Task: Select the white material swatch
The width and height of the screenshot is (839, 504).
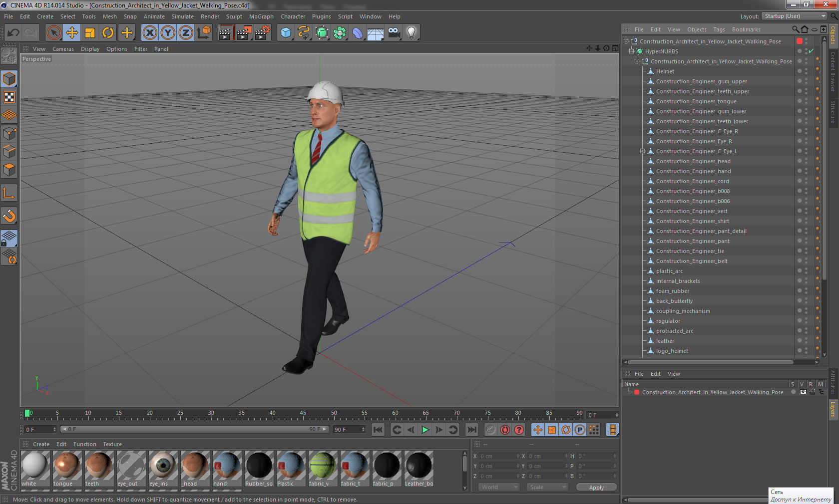Action: pyautogui.click(x=35, y=469)
